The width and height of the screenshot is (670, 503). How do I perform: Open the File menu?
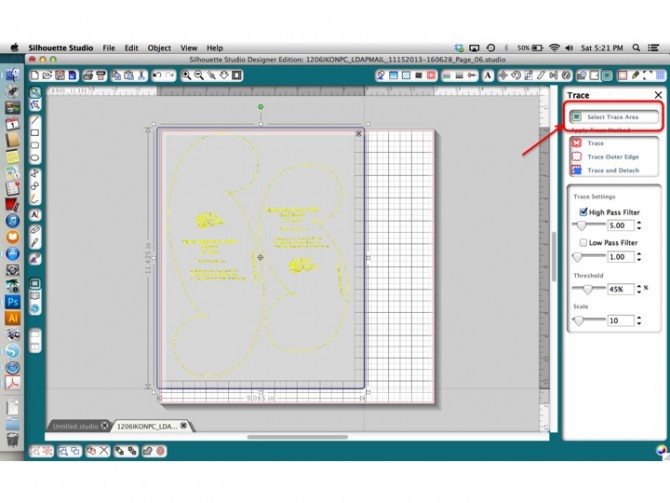109,48
